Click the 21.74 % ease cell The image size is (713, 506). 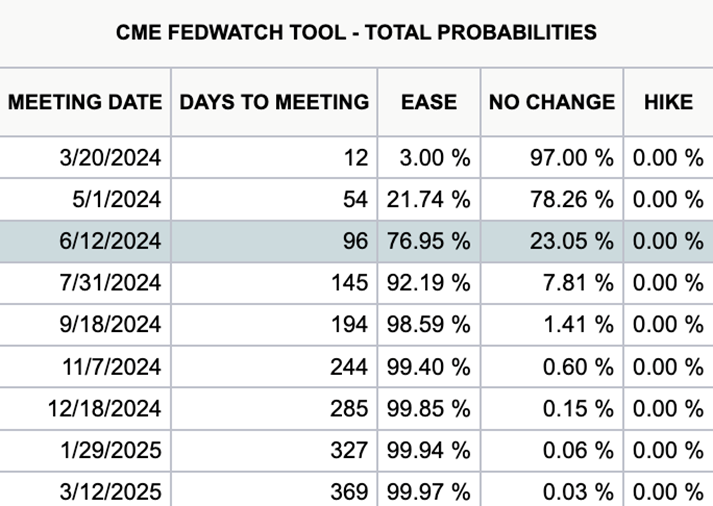429,200
